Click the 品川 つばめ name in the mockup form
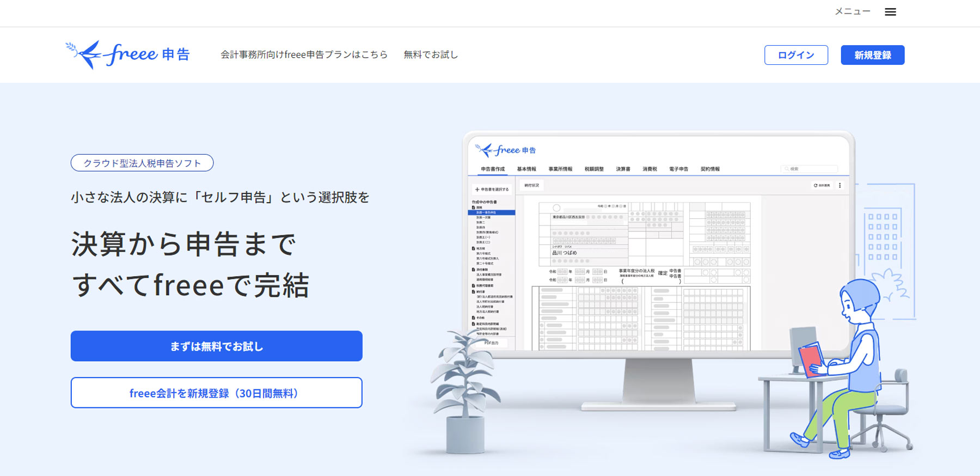Image resolution: width=980 pixels, height=476 pixels. click(x=564, y=253)
